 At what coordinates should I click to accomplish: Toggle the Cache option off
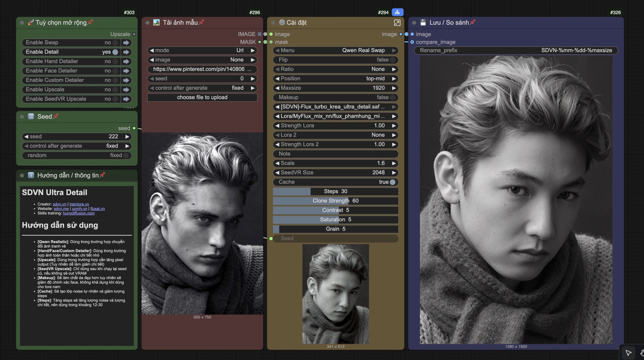coord(392,182)
